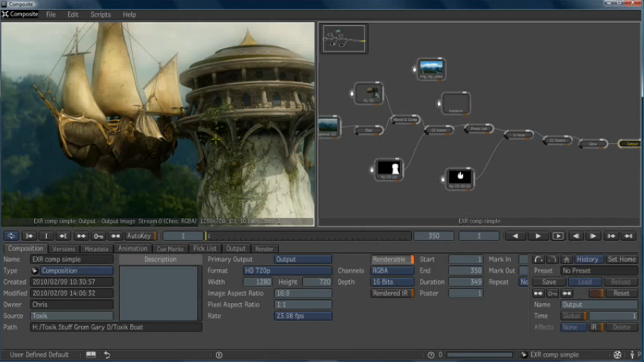Screen dimensions: 644x362
Task: Open the Scripts menu
Action: click(x=100, y=14)
